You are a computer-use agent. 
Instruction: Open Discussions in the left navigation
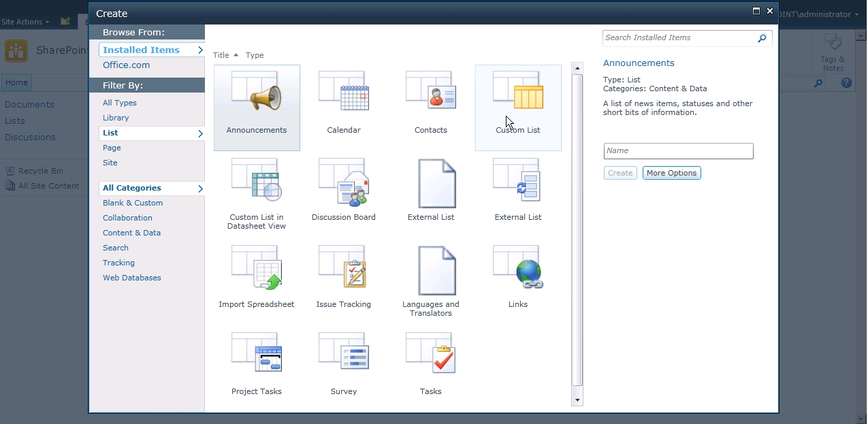coord(30,137)
